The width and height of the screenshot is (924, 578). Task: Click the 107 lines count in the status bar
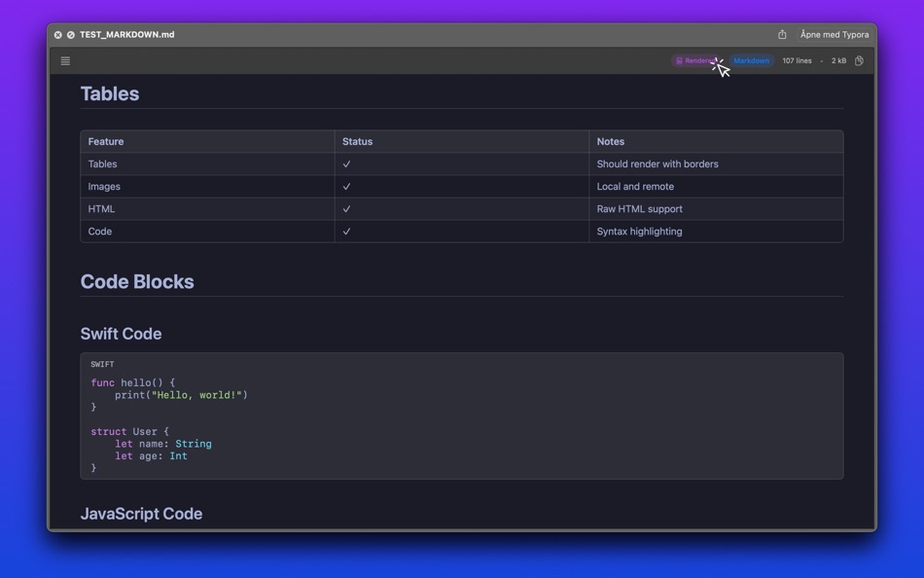(797, 60)
